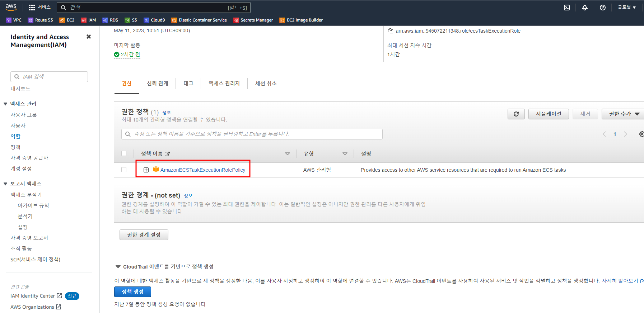Viewport: 644px width, 313px height.
Task: Click the 시뮬레이션 button
Action: pyautogui.click(x=549, y=114)
